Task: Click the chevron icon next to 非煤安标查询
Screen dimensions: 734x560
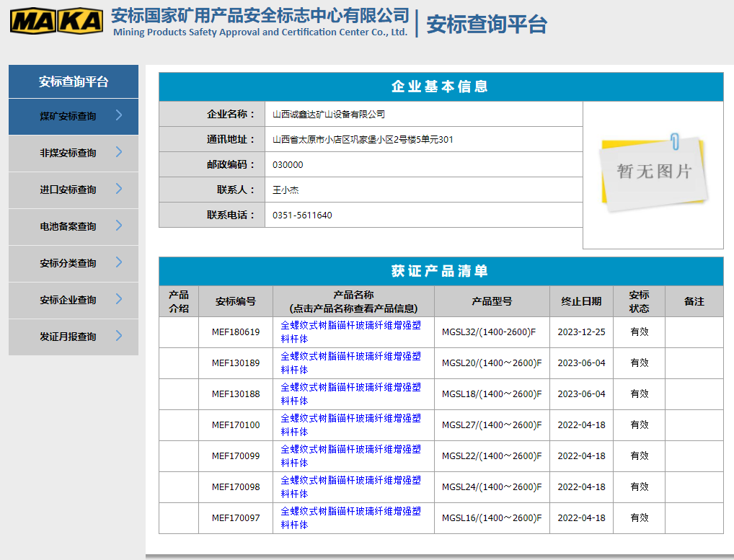Action: pos(119,152)
